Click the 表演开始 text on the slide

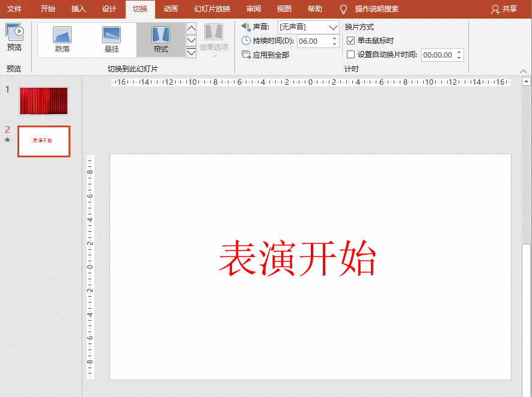tap(298, 259)
